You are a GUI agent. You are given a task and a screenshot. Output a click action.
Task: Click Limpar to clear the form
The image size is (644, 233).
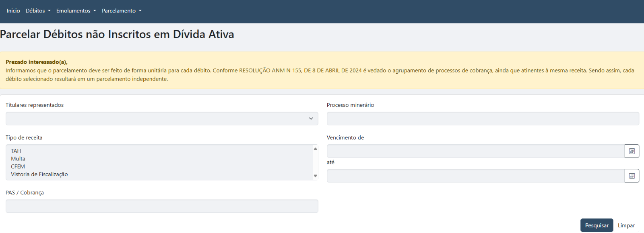(x=626, y=225)
